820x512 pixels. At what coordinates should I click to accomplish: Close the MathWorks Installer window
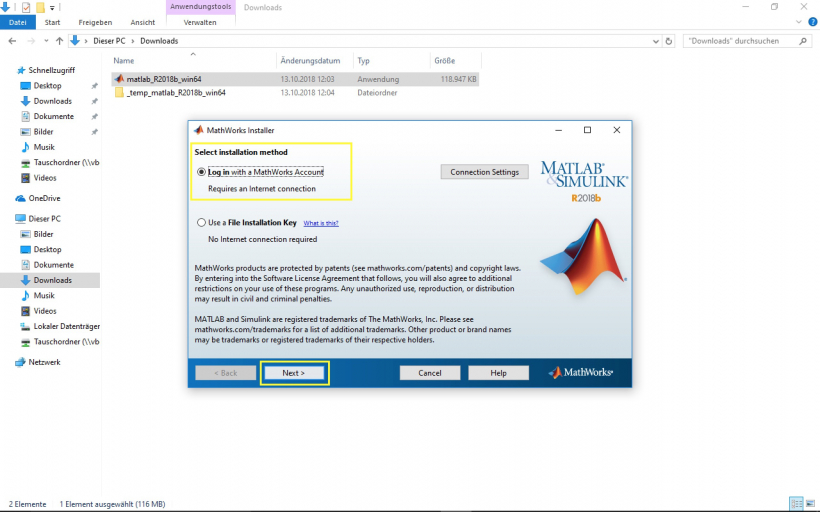pos(617,130)
